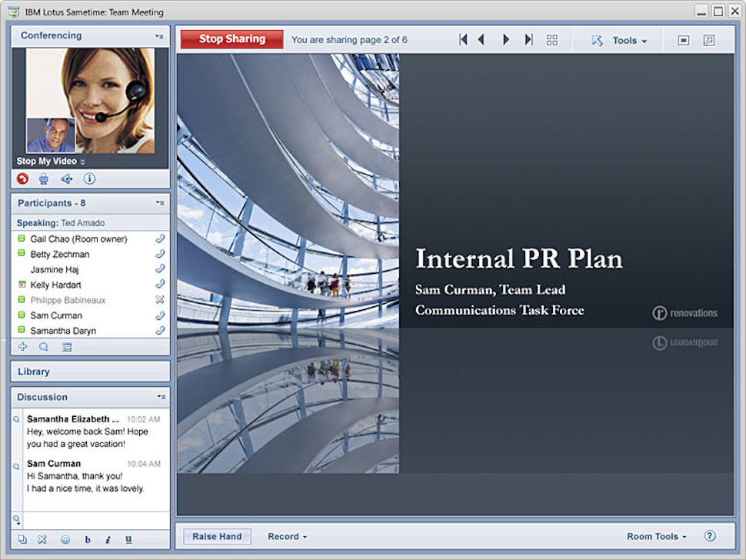The image size is (746, 560).
Task: Click Betty Zechman's audio connection icon
Action: (x=160, y=254)
